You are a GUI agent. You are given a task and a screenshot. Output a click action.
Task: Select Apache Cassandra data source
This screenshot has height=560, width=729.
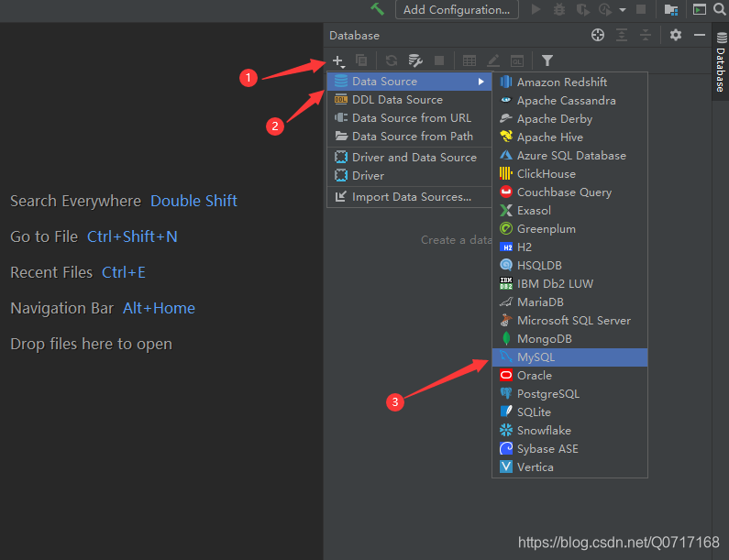tap(569, 101)
